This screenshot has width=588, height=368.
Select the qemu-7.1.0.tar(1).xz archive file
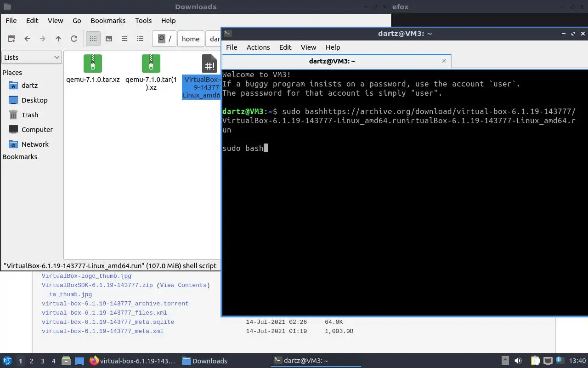[x=151, y=72]
